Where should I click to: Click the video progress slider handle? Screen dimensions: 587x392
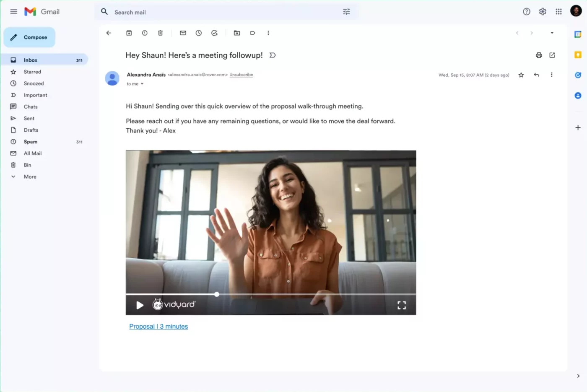pyautogui.click(x=217, y=294)
